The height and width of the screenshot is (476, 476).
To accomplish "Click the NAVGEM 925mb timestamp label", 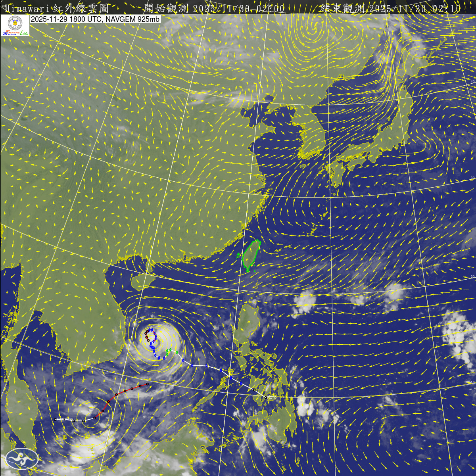I will tap(95, 19).
